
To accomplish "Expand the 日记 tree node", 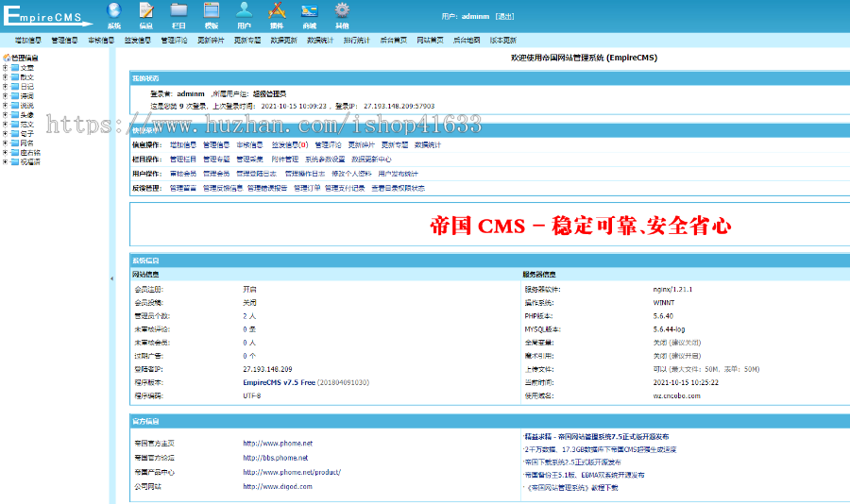I will click(6, 86).
